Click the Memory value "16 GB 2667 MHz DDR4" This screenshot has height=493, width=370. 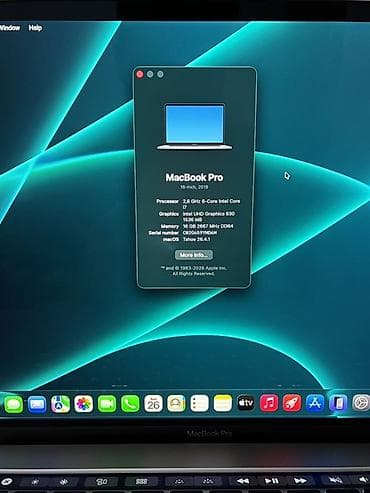[208, 226]
